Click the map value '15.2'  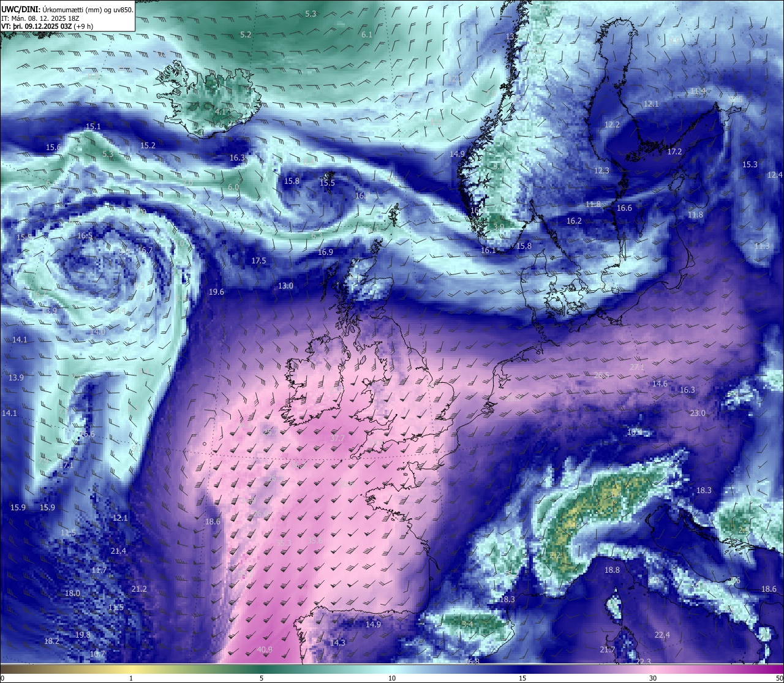tap(148, 145)
